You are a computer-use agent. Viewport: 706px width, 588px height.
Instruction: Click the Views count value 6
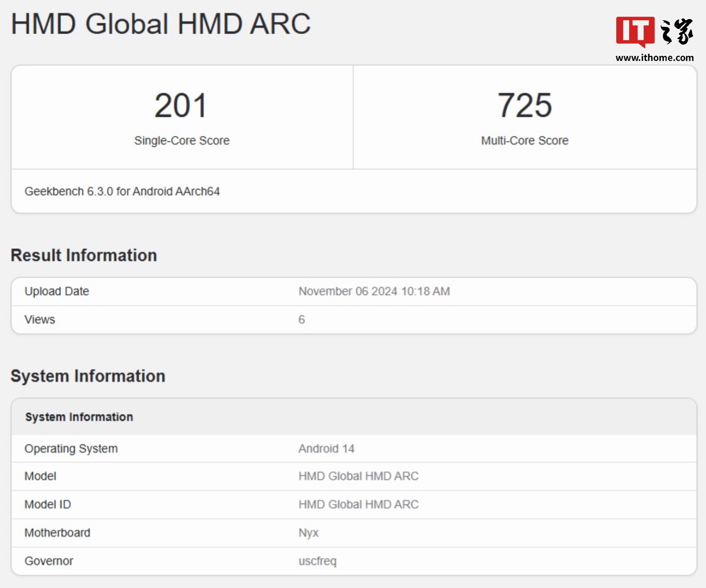[x=302, y=320]
